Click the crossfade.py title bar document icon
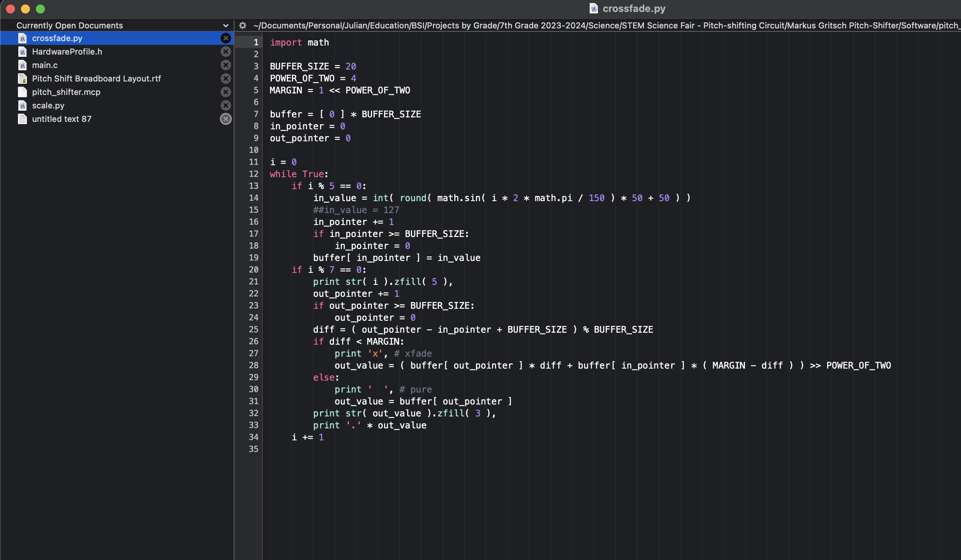Image resolution: width=961 pixels, height=560 pixels. 593,8
